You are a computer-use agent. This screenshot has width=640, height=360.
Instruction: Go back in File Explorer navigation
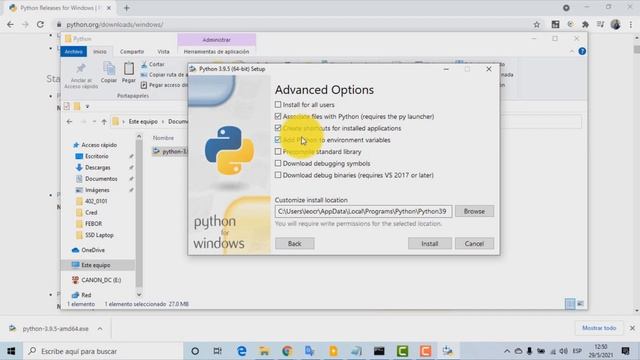point(69,122)
